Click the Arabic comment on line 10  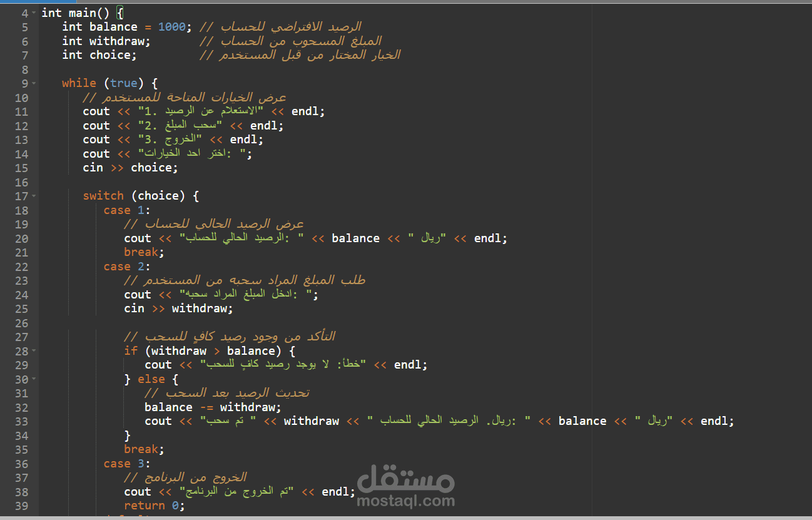[x=185, y=98]
